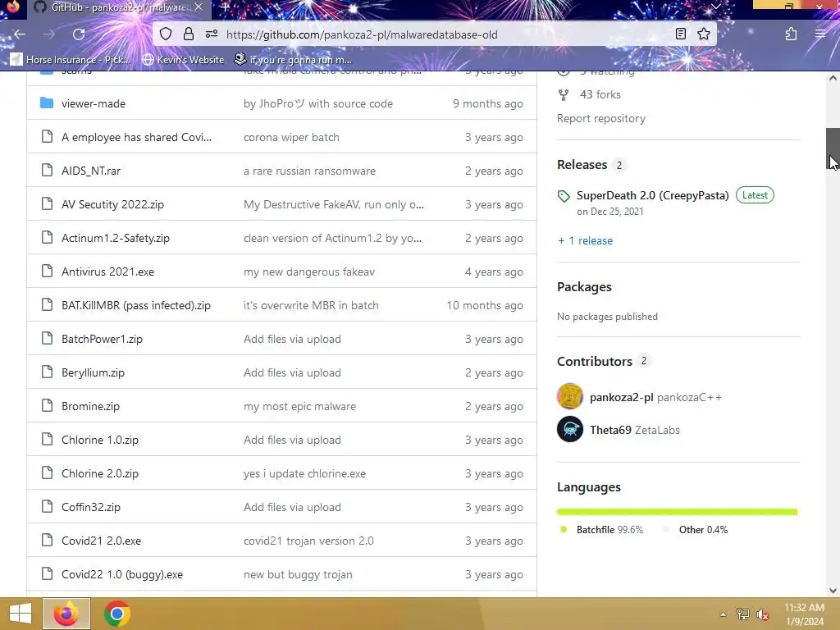Toggle reader view icon
Image resolution: width=840 pixels, height=630 pixels.
click(681, 34)
